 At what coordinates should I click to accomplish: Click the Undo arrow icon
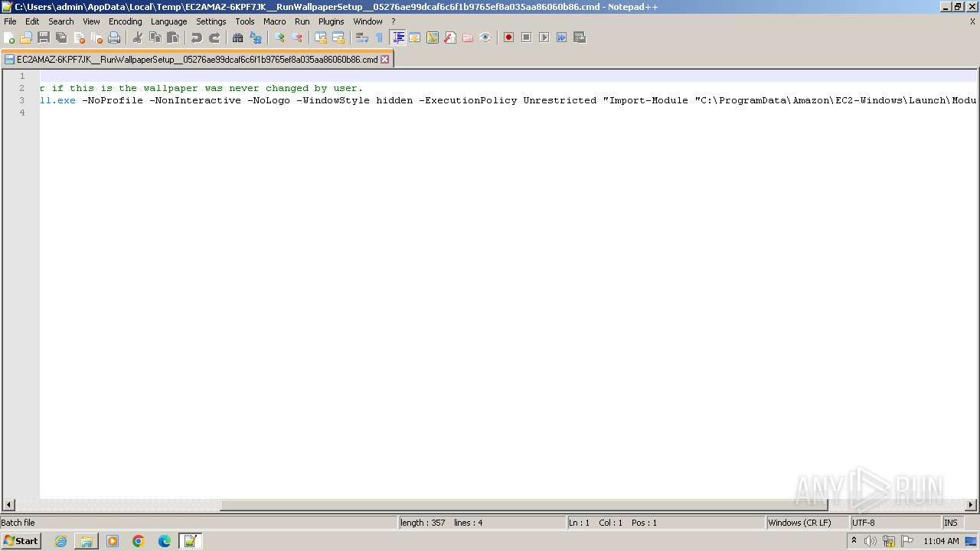(x=197, y=37)
